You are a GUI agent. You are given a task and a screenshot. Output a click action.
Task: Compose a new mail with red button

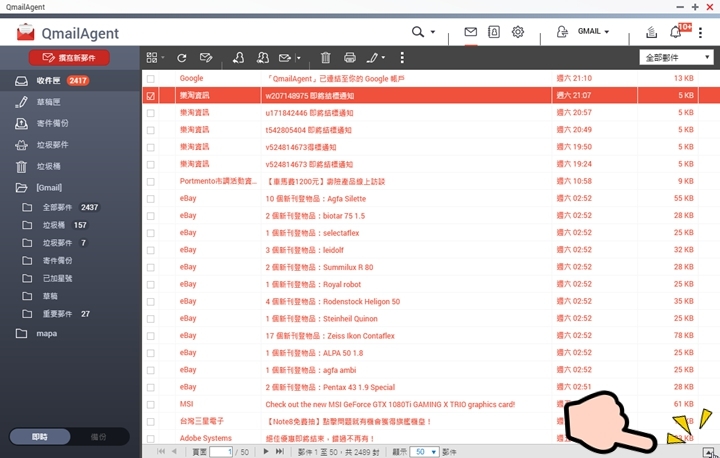(69, 57)
